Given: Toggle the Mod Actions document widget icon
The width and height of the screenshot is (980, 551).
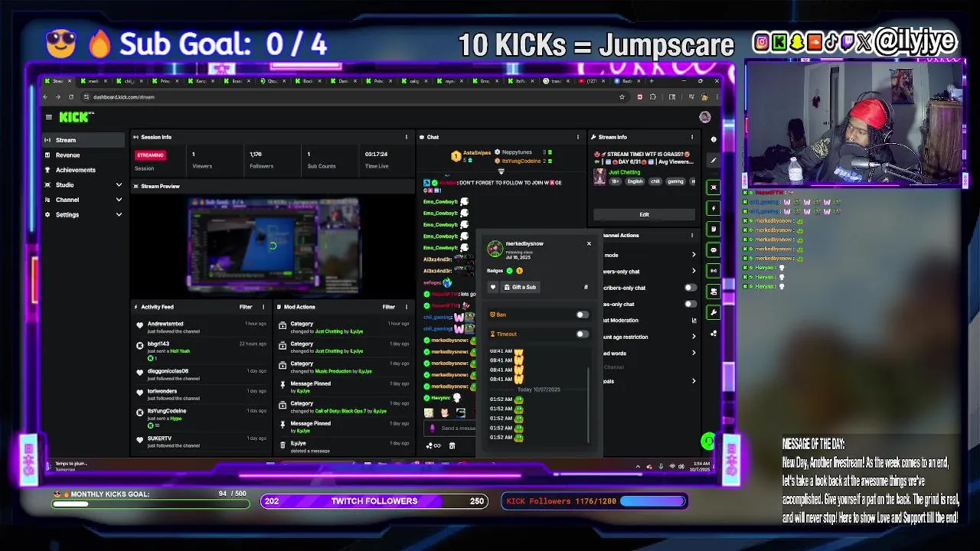Looking at the screenshot, I should pos(714,229).
